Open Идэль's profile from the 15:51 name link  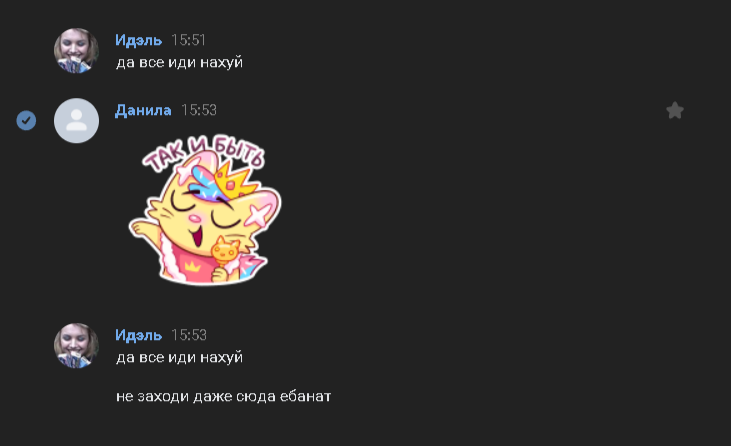[x=138, y=40]
